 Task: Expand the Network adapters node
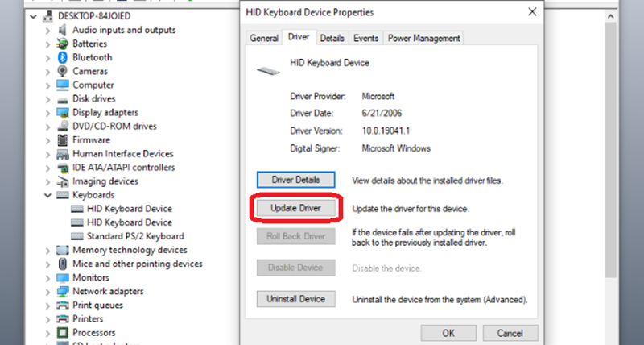[48, 291]
